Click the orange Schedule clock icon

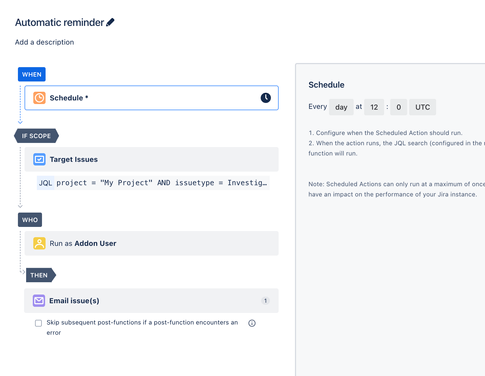coord(39,98)
